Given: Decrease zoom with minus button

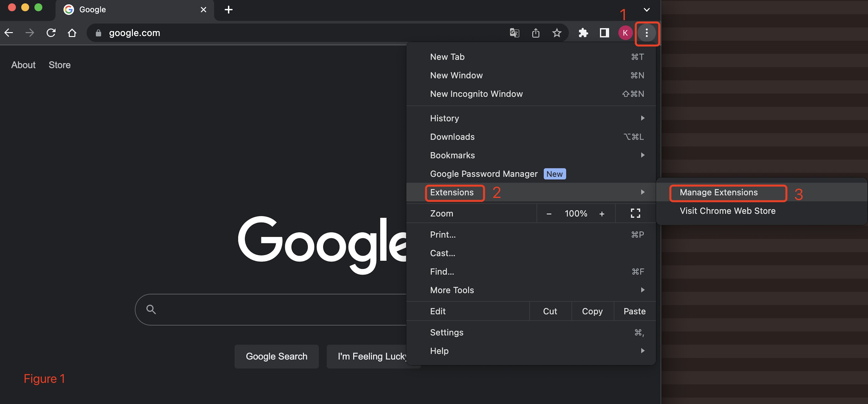Looking at the screenshot, I should click(548, 213).
